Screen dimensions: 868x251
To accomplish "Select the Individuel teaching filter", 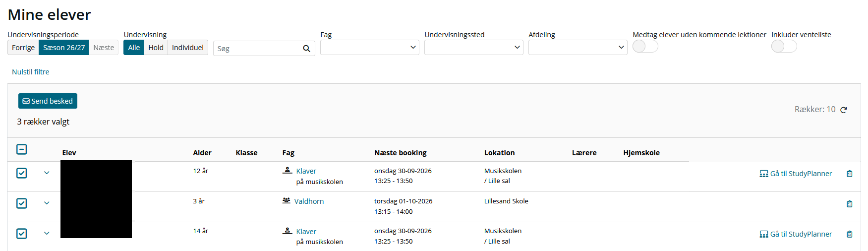I will coord(188,48).
